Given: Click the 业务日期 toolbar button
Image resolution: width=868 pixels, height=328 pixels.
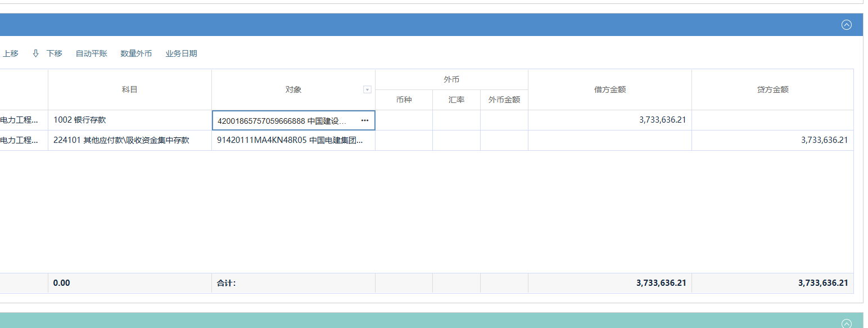Looking at the screenshot, I should (x=181, y=53).
